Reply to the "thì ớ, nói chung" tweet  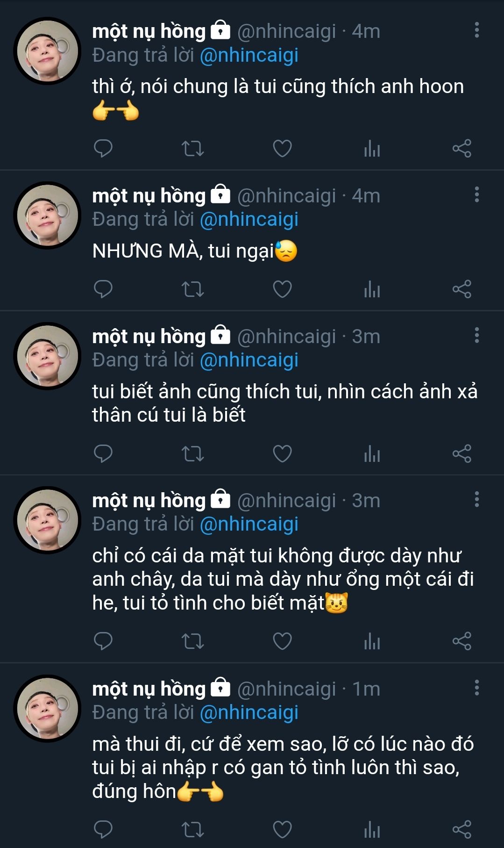click(x=103, y=148)
